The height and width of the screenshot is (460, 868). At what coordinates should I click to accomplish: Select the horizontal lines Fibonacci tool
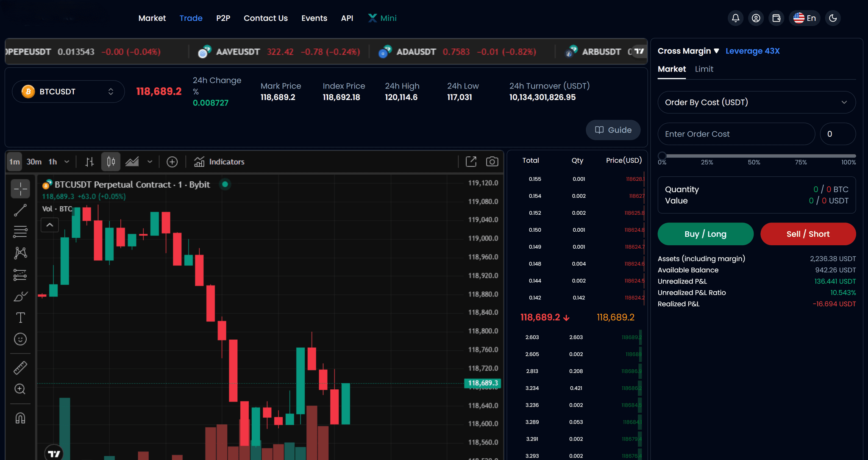point(20,232)
